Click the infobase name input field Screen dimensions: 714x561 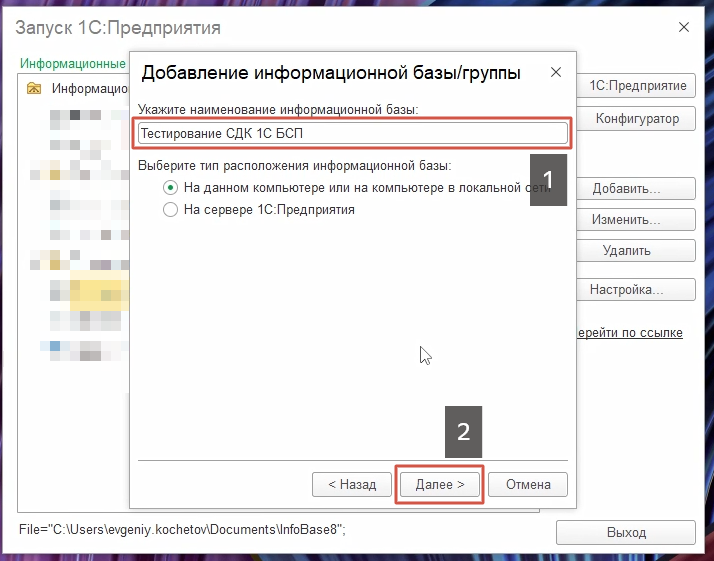pyautogui.click(x=352, y=133)
